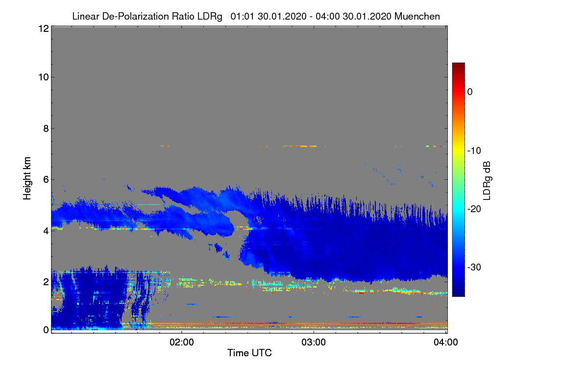Click the height tick label 2

[45, 281]
